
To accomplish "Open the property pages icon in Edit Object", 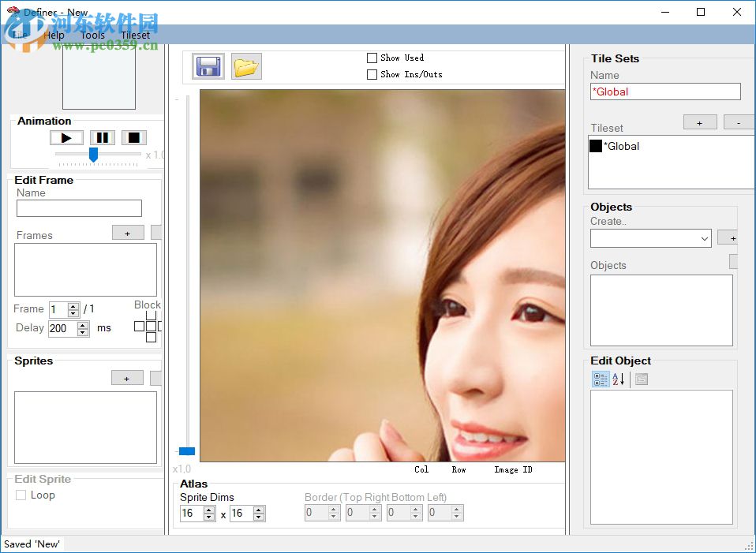I will coord(640,379).
